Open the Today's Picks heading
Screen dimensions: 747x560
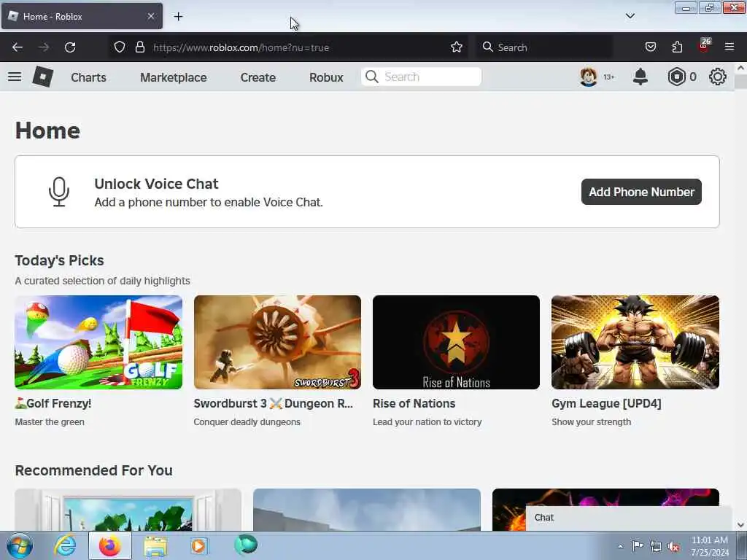click(x=60, y=260)
